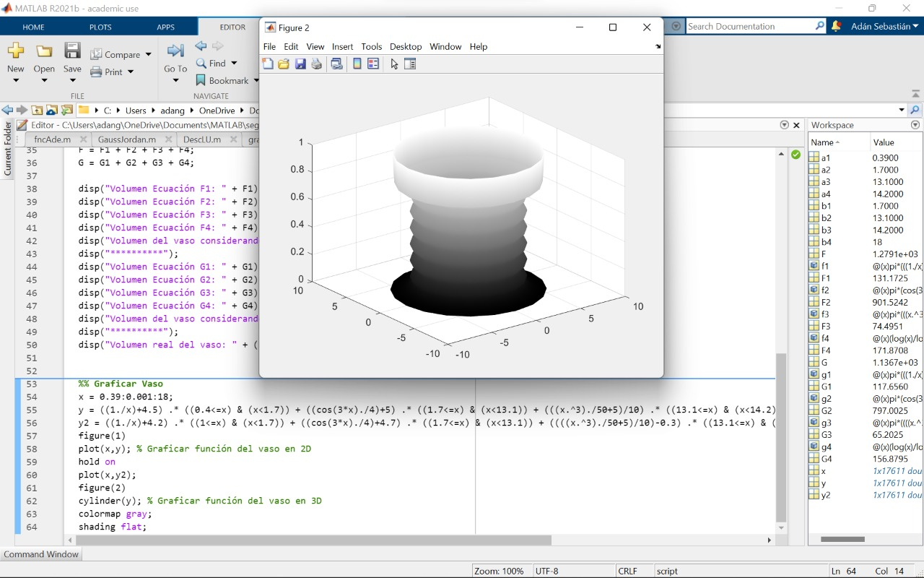Click the Search Documentation input field
The height and width of the screenshot is (578, 924).
pyautogui.click(x=751, y=25)
